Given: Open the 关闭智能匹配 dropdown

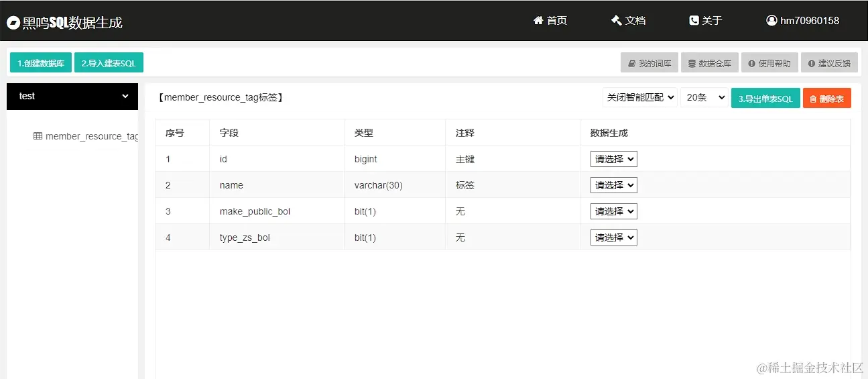Looking at the screenshot, I should tap(640, 97).
